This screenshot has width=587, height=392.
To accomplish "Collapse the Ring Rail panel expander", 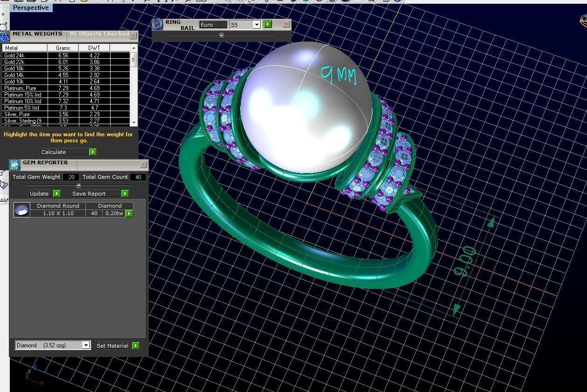I will (x=222, y=35).
